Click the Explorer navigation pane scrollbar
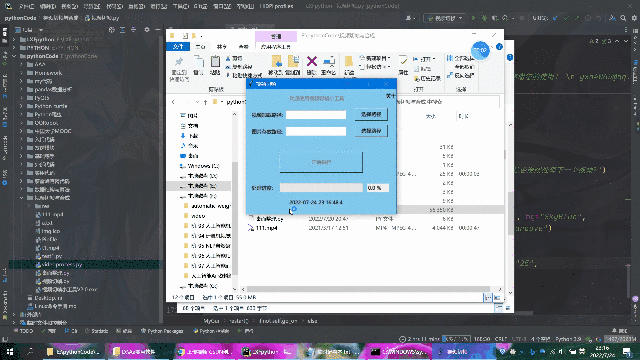The height and width of the screenshot is (360, 640). point(234,218)
